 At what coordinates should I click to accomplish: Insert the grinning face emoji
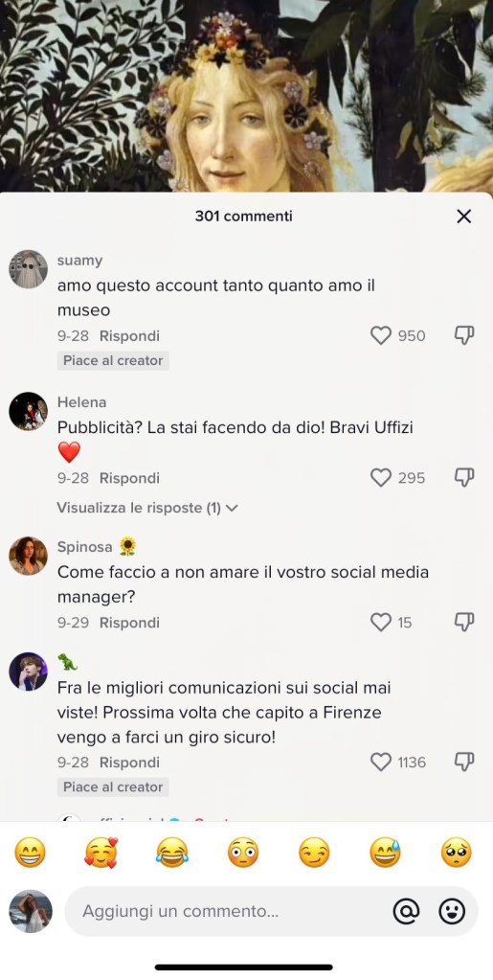(x=30, y=853)
